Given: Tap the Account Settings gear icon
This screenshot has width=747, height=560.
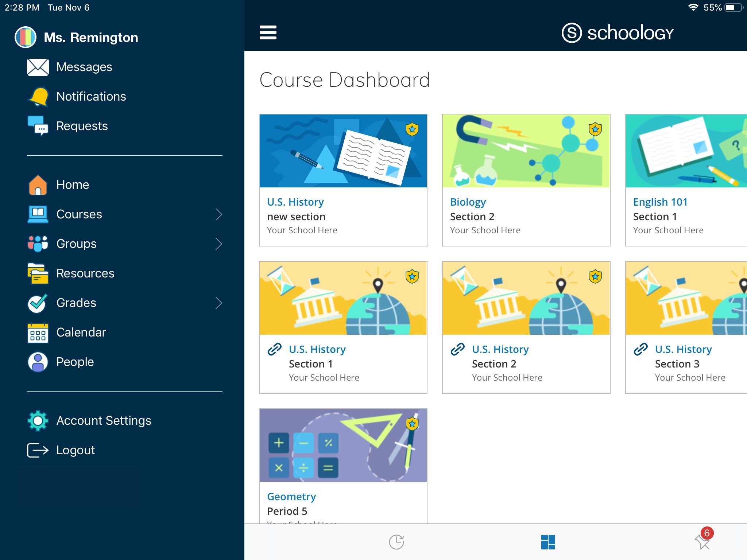Looking at the screenshot, I should tap(38, 421).
